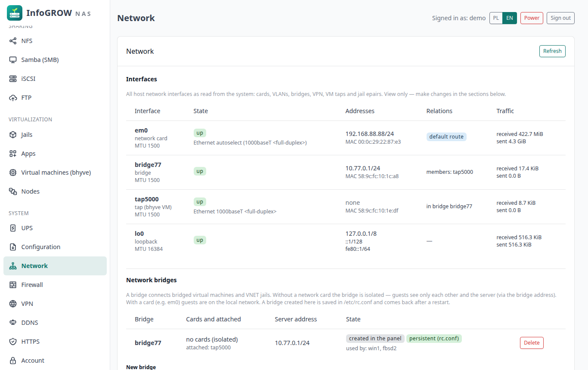Click the Account lock icon
Screen dimensions: 588x370
coord(13,361)
